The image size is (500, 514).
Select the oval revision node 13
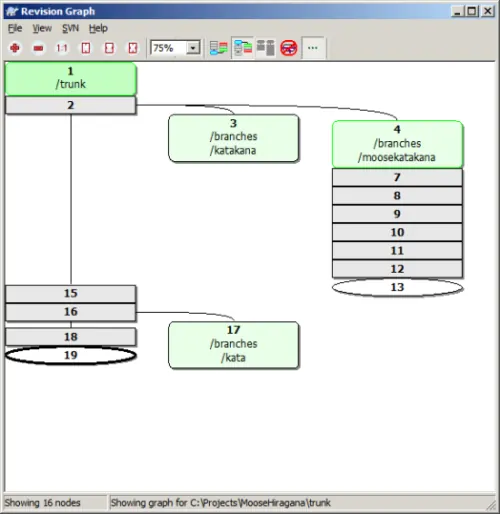(397, 287)
